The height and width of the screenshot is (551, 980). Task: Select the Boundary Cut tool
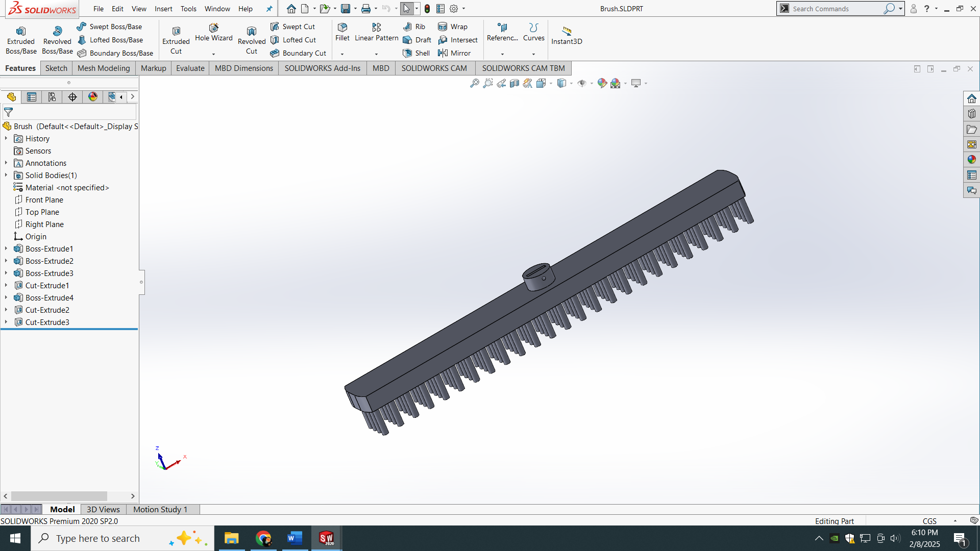pyautogui.click(x=298, y=53)
